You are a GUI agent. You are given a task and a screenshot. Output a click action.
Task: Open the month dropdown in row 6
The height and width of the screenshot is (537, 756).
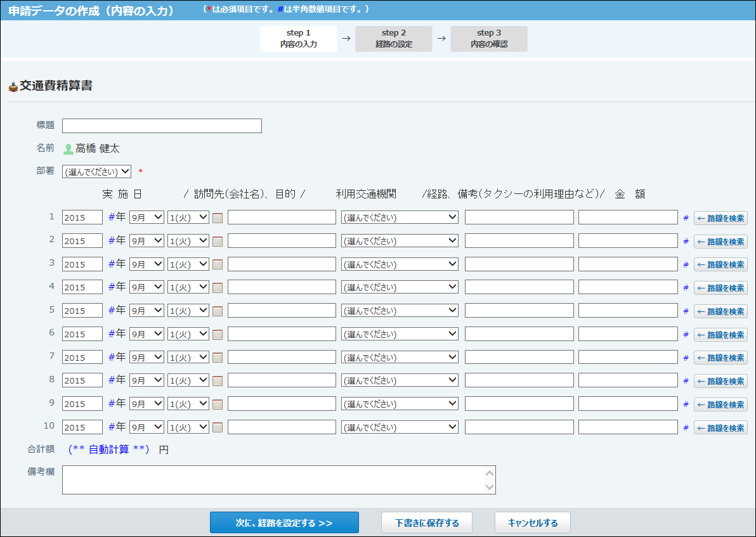tap(147, 333)
